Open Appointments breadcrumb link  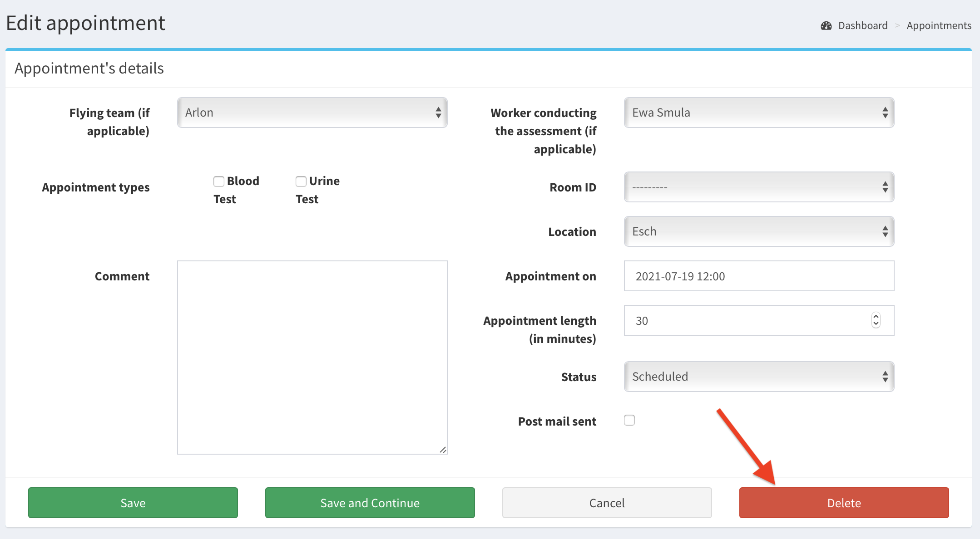click(939, 26)
